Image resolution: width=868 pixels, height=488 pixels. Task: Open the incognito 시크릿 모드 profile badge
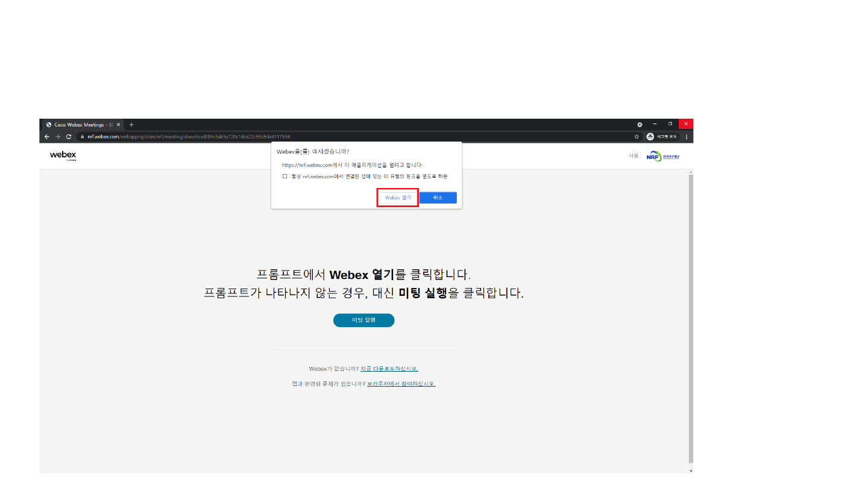pos(662,137)
